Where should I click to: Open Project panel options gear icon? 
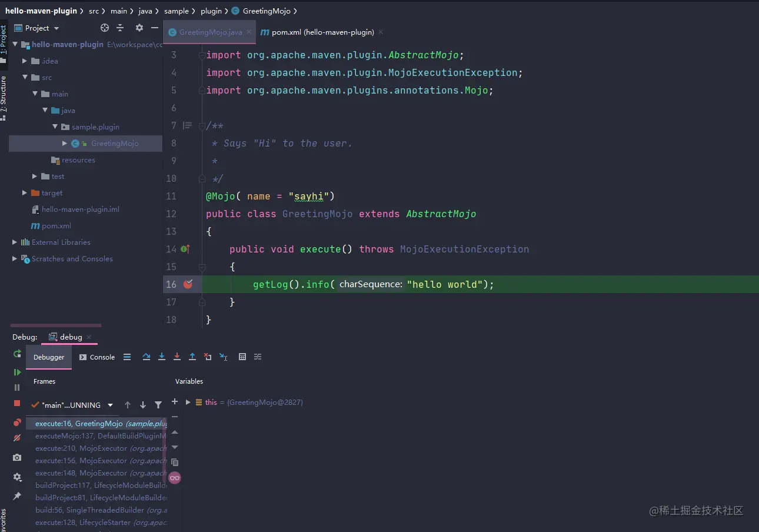pyautogui.click(x=139, y=28)
